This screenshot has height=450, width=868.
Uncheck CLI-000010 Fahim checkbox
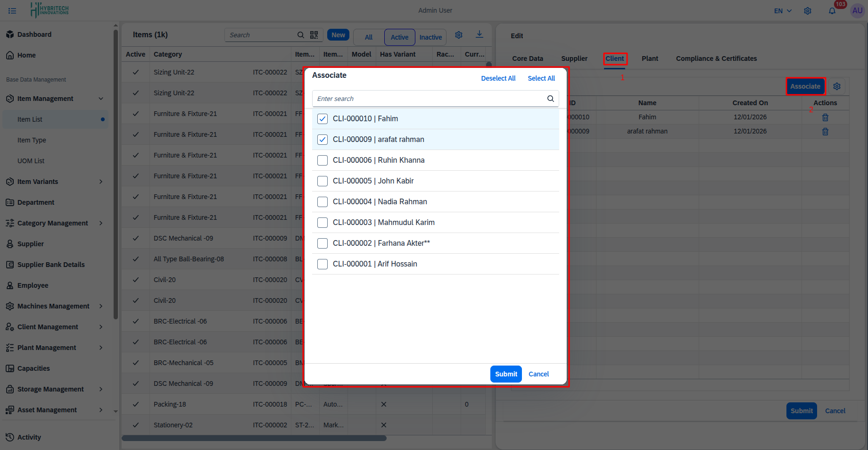pos(322,119)
